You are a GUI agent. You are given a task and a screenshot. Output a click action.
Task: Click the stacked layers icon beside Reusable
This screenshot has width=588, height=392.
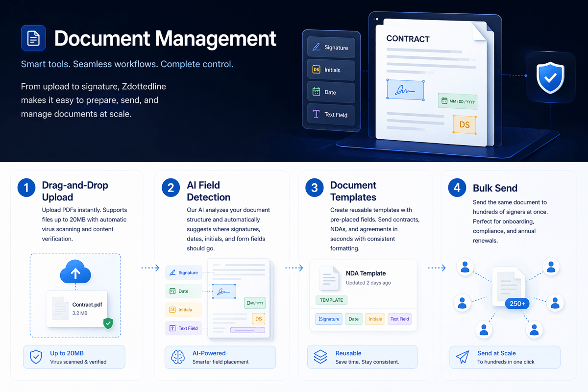pyautogui.click(x=320, y=357)
